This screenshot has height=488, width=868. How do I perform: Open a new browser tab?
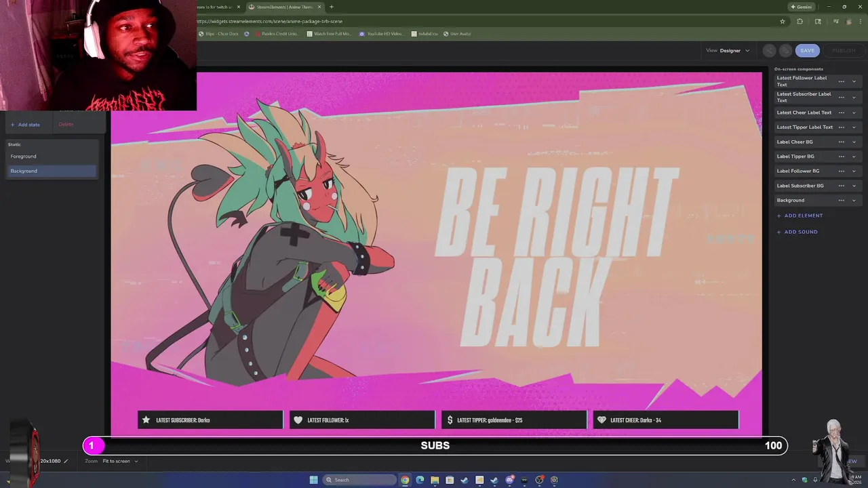coord(331,7)
